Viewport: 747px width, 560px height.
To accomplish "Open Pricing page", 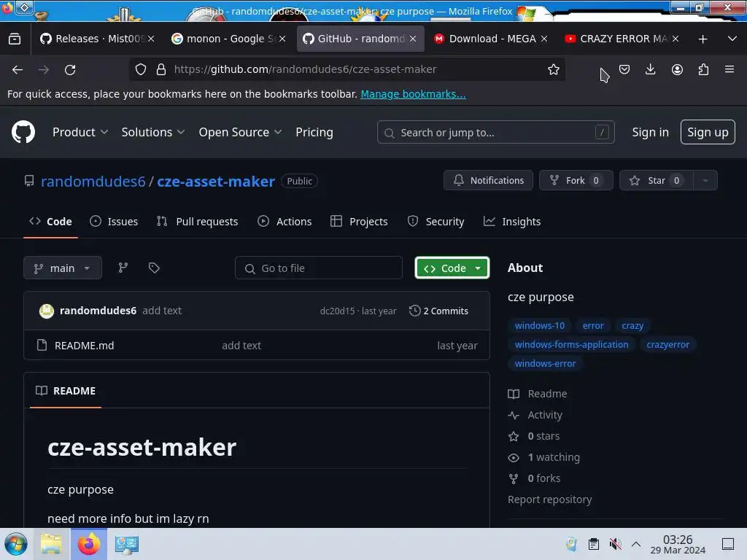I will tap(314, 132).
